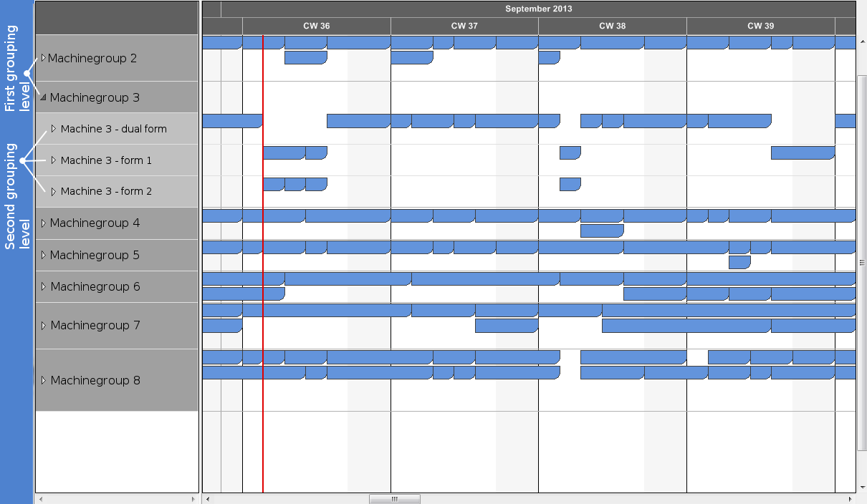Collapse the Machinegroup 3 group
867x504 pixels.
click(43, 97)
